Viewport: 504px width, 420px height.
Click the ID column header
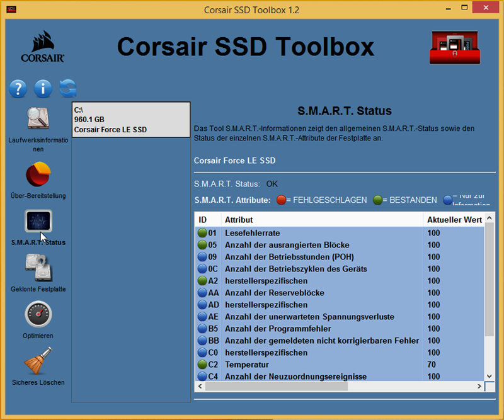[x=208, y=220]
